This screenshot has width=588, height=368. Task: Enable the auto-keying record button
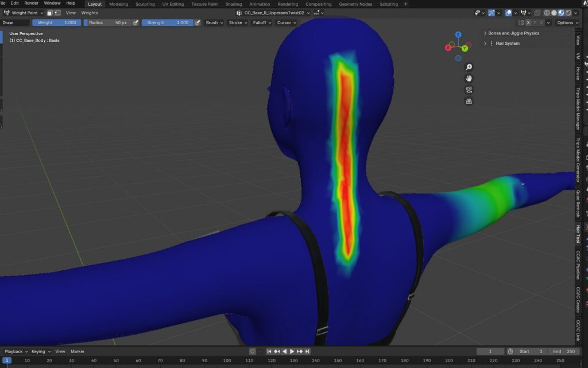click(253, 351)
